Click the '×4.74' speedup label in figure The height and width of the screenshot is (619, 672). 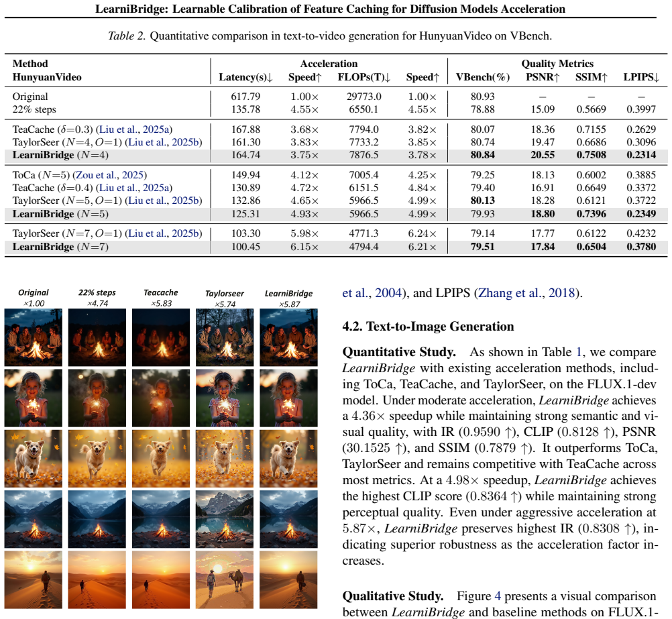click(x=97, y=304)
